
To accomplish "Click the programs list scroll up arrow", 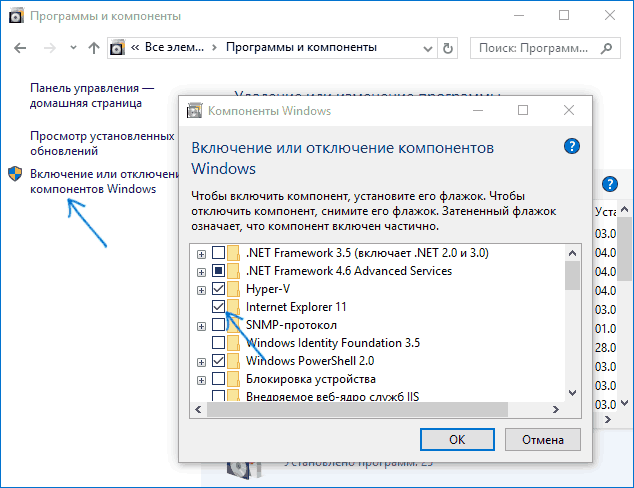I will 625,209.
